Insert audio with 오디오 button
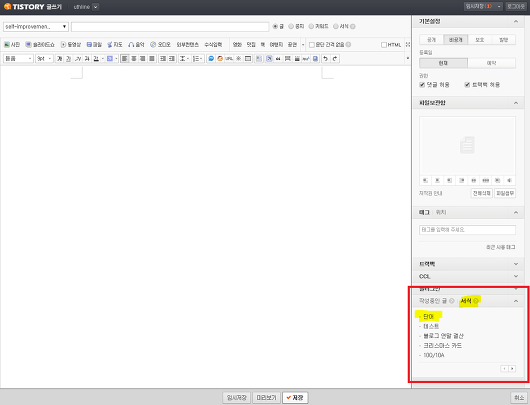Screen dimensions: 530x405 click(161, 45)
